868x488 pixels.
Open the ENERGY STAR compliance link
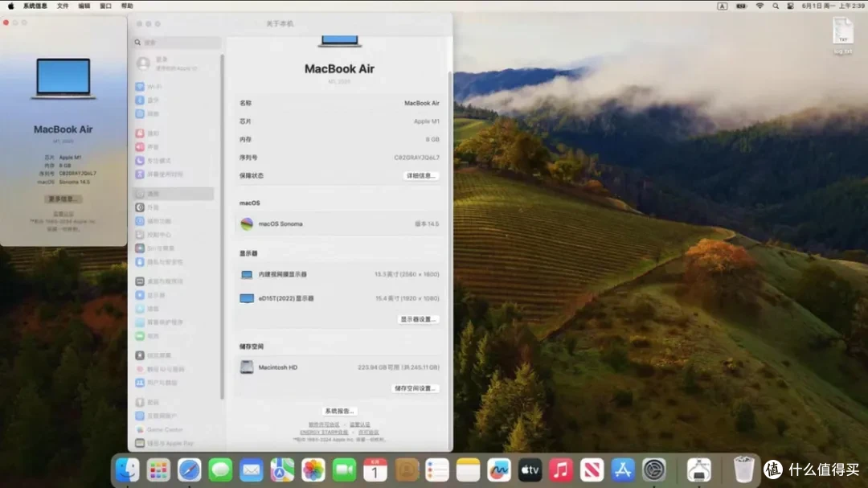(x=324, y=432)
